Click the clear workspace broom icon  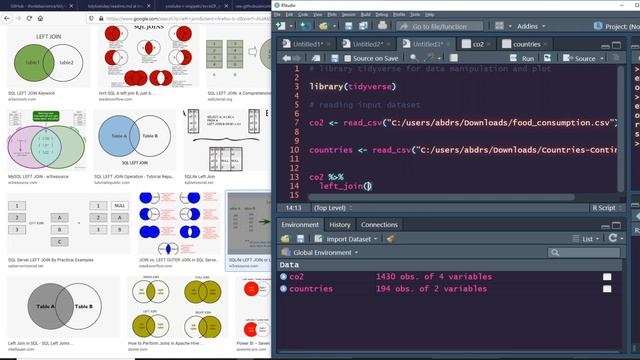391,239
